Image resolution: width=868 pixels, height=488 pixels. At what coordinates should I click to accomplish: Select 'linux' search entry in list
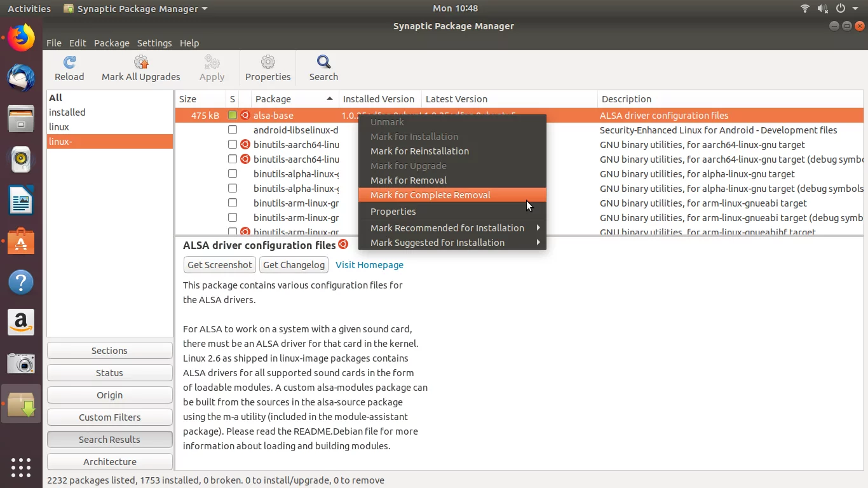point(109,127)
